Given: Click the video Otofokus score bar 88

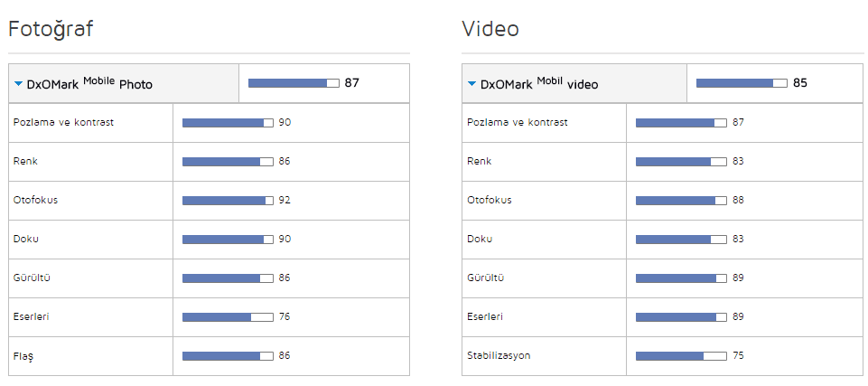Looking at the screenshot, I should (x=681, y=200).
